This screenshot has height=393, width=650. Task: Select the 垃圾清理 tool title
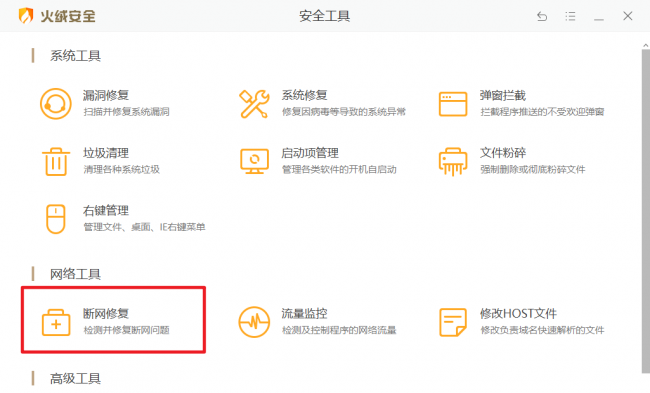tap(106, 153)
